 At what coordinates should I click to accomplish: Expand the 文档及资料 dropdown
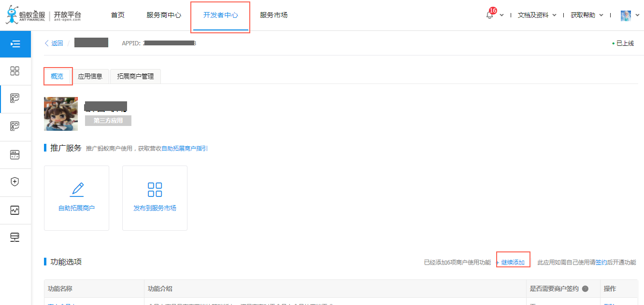click(537, 15)
